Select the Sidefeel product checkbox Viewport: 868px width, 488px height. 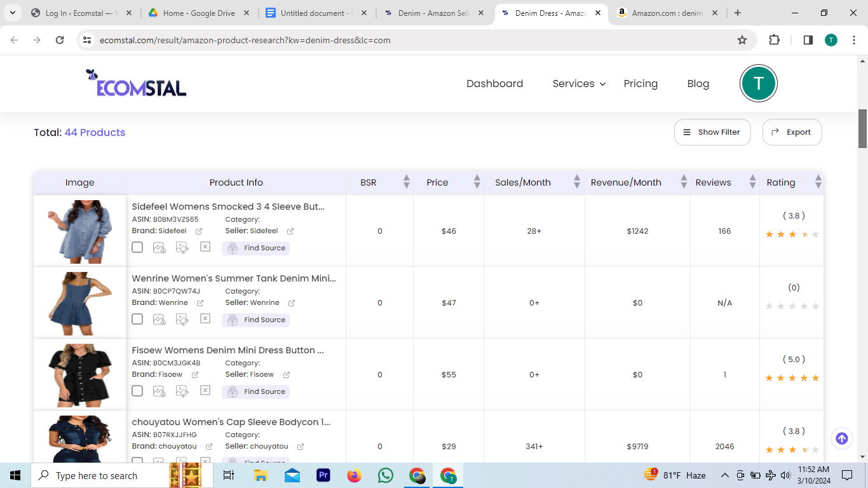pyautogui.click(x=137, y=247)
